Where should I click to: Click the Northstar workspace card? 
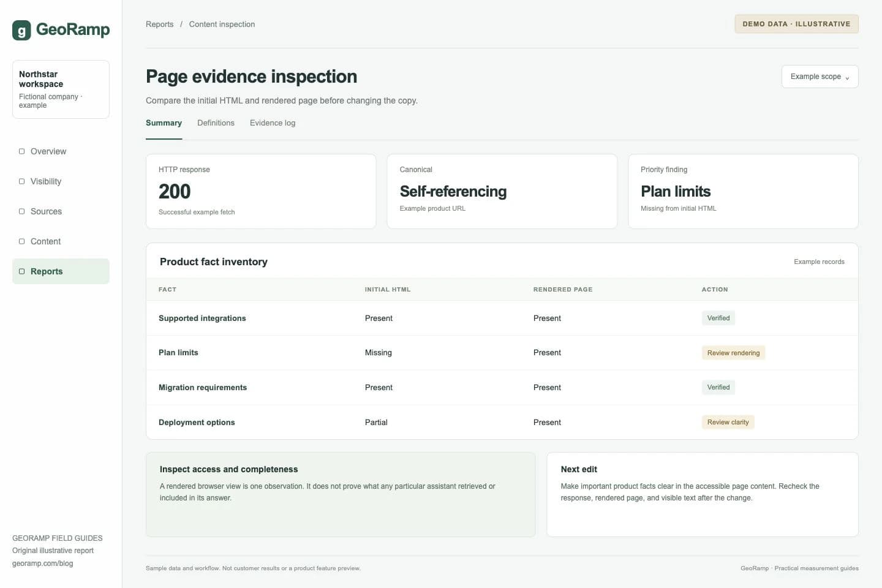coord(61,89)
